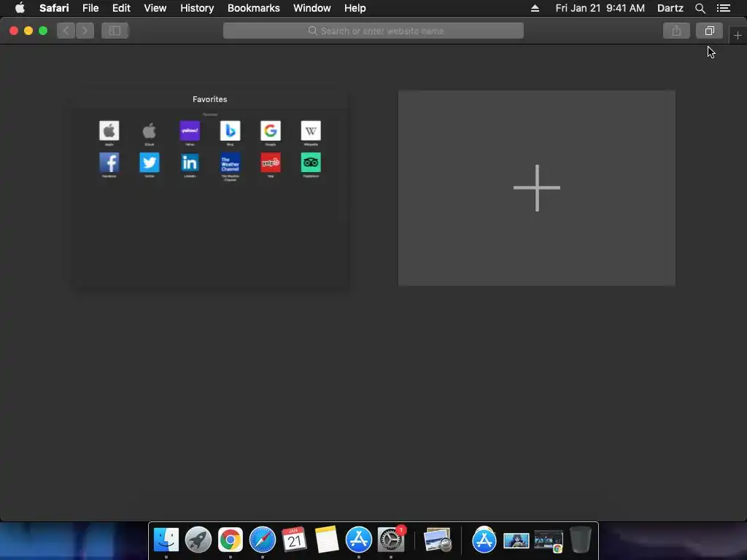747x560 pixels.
Task: Open the Help menu
Action: [x=355, y=8]
